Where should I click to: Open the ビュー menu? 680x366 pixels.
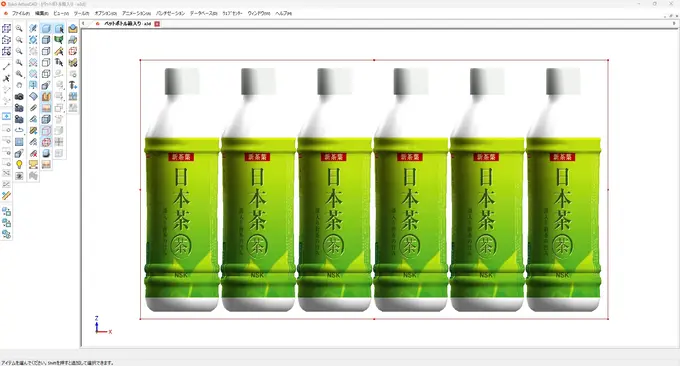[x=61, y=13]
